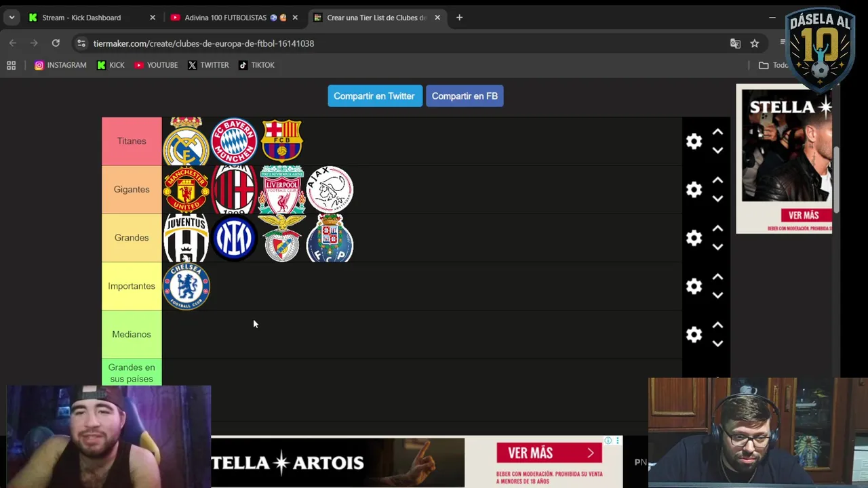The width and height of the screenshot is (868, 488).
Task: Move Titanes row down with arrow
Action: 717,150
